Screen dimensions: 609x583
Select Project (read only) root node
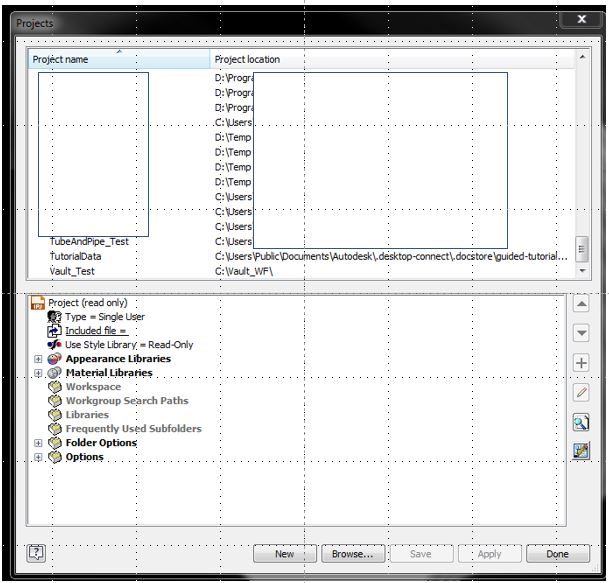pos(87,303)
